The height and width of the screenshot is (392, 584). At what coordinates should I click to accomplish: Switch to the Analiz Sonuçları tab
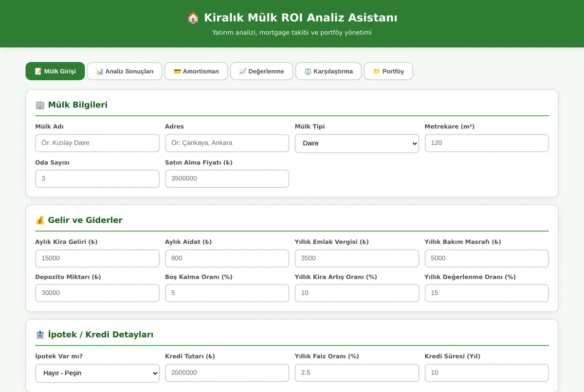pos(125,71)
